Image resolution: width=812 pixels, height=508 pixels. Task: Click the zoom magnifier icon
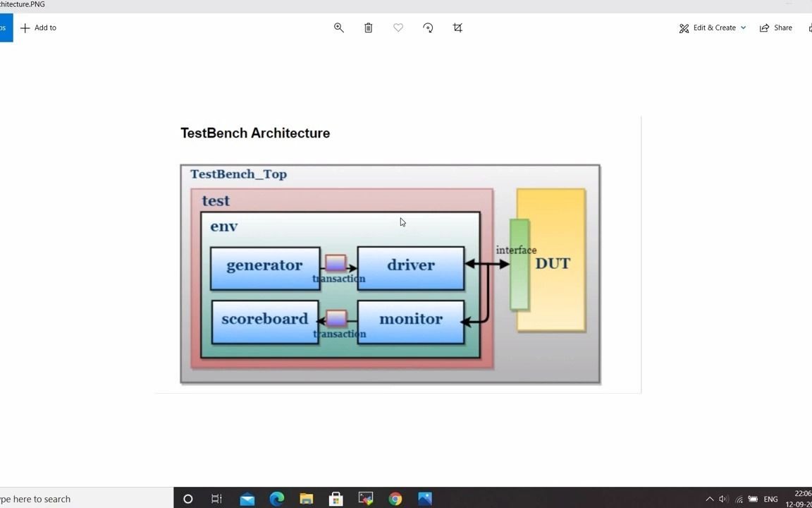point(338,28)
